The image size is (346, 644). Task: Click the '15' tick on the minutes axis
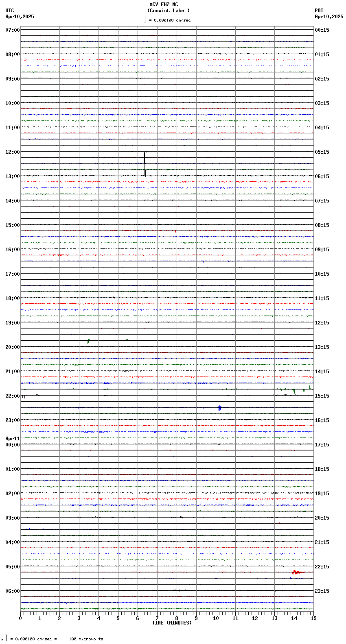(313, 618)
